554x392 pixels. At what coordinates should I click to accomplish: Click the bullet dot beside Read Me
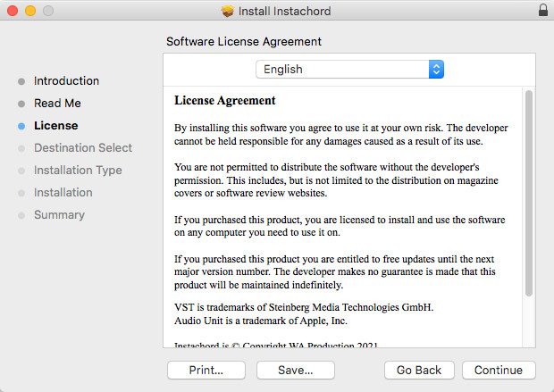pyautogui.click(x=21, y=104)
